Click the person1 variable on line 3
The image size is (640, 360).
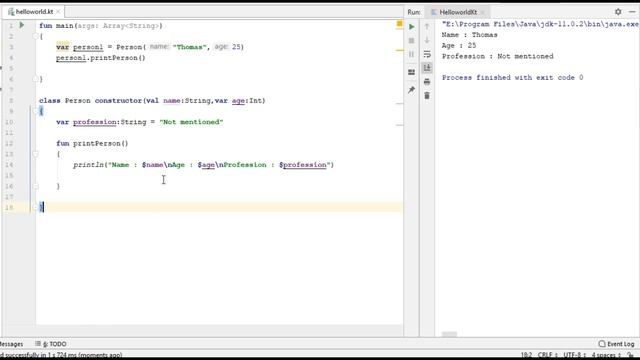pyautogui.click(x=88, y=47)
